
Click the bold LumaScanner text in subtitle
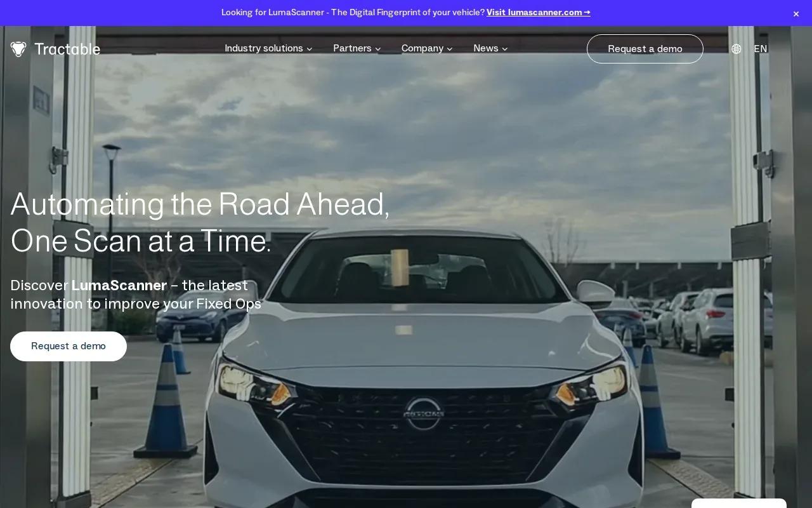(119, 285)
